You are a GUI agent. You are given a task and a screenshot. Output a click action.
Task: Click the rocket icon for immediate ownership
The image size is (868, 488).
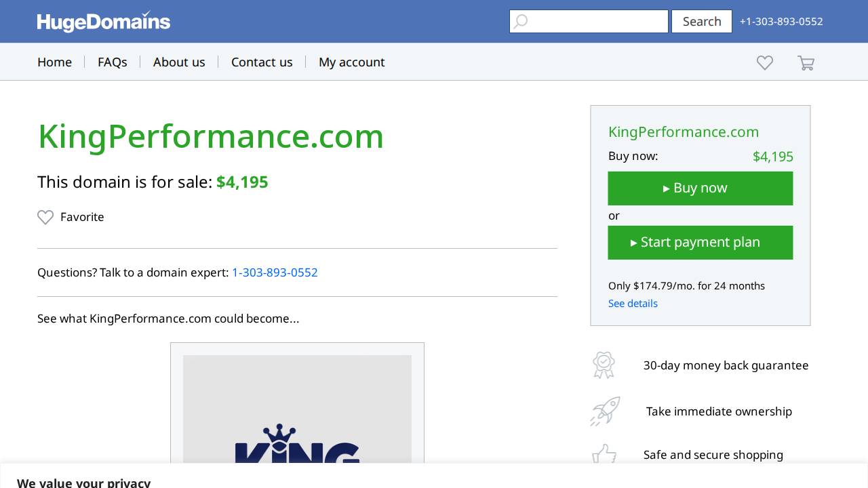point(605,411)
